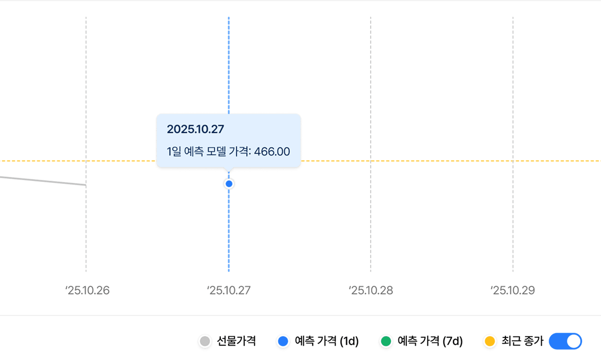Select the blue forecast data point on chart
This screenshot has width=601, height=364.
229,183
